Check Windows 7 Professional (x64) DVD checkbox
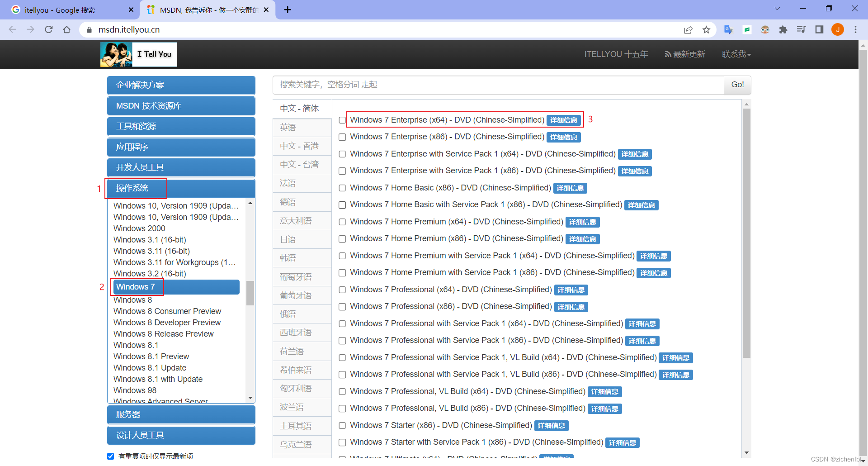Screen dimensions: 868x466 [342, 290]
